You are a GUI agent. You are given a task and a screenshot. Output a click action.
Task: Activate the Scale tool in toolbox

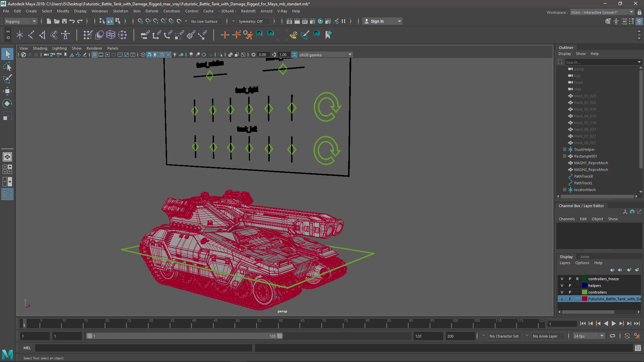point(7,116)
